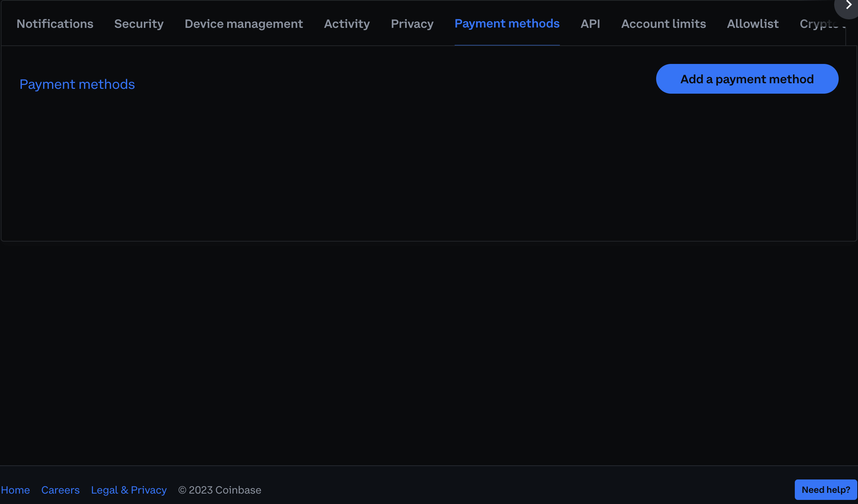The width and height of the screenshot is (858, 504).
Task: View the Activity tab
Action: [x=346, y=23]
